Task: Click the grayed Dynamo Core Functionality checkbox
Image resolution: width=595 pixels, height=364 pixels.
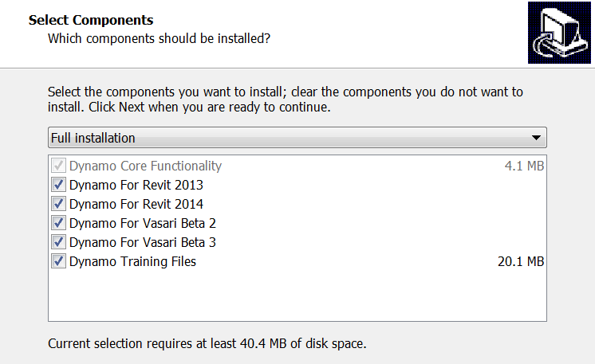Action: 58,166
